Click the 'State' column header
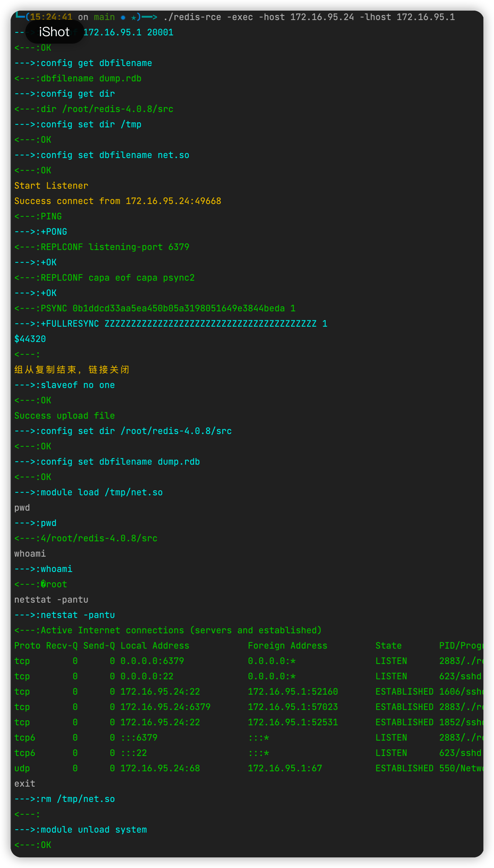The height and width of the screenshot is (868, 494). coord(388,645)
